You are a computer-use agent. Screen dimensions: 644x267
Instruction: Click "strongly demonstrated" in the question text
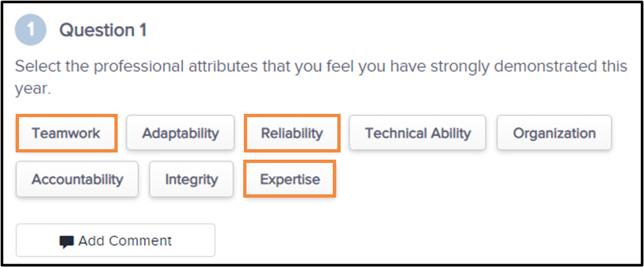tap(468, 67)
